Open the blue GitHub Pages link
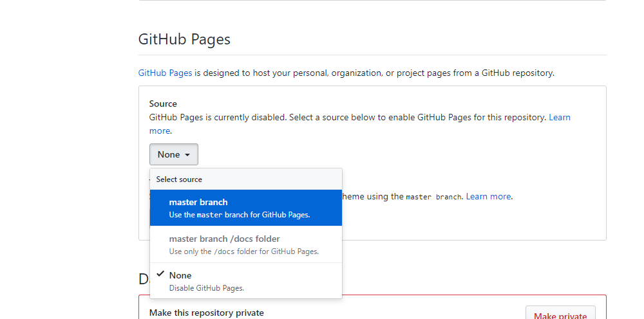This screenshot has width=644, height=319. coord(165,73)
